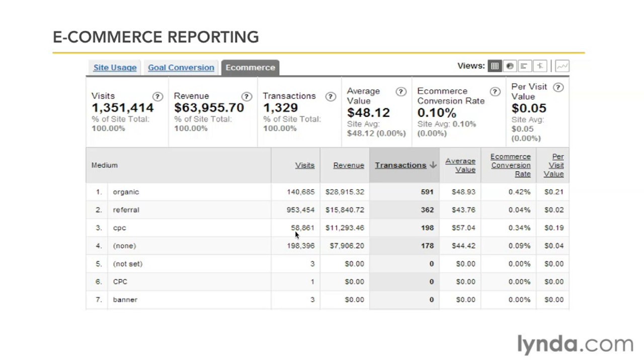This screenshot has width=644, height=362.
Task: Toggle Transactions column sort arrow
Action: pyautogui.click(x=433, y=165)
